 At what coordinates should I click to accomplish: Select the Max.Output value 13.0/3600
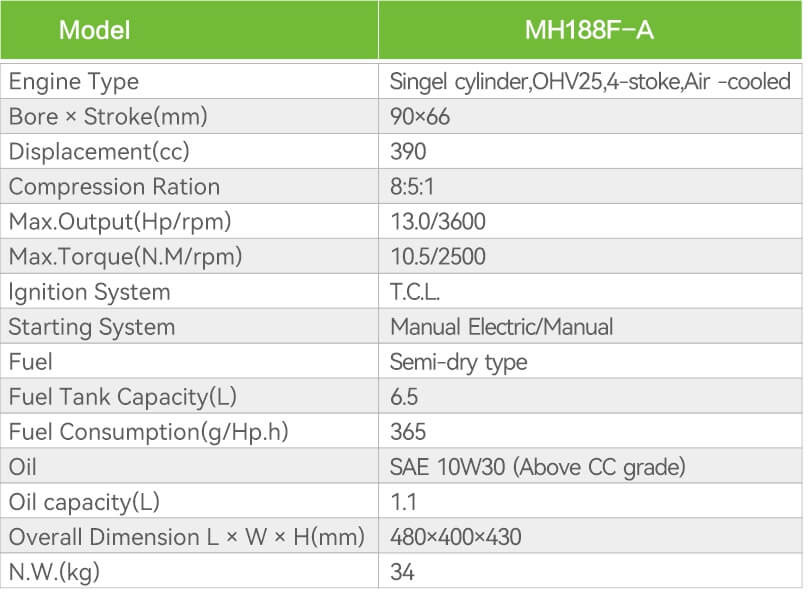click(438, 222)
